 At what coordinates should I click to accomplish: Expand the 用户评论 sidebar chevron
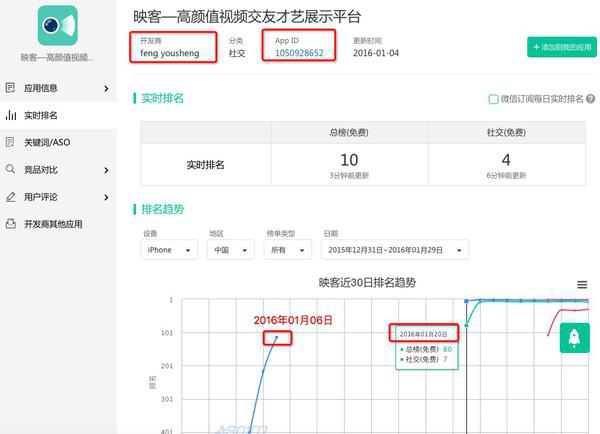106,197
